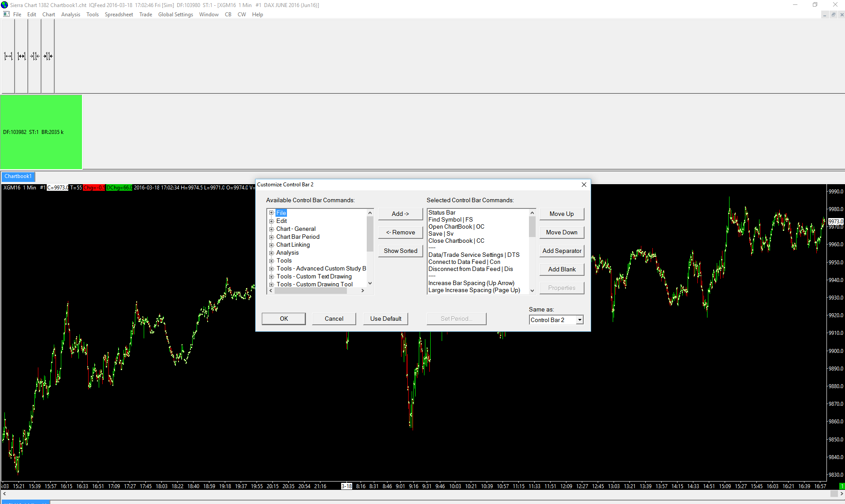Open the Analysis menu
The height and width of the screenshot is (504, 845).
point(71,15)
